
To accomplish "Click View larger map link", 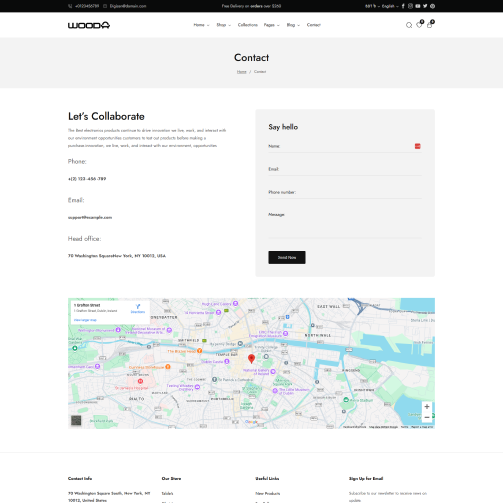I will pos(85,320).
